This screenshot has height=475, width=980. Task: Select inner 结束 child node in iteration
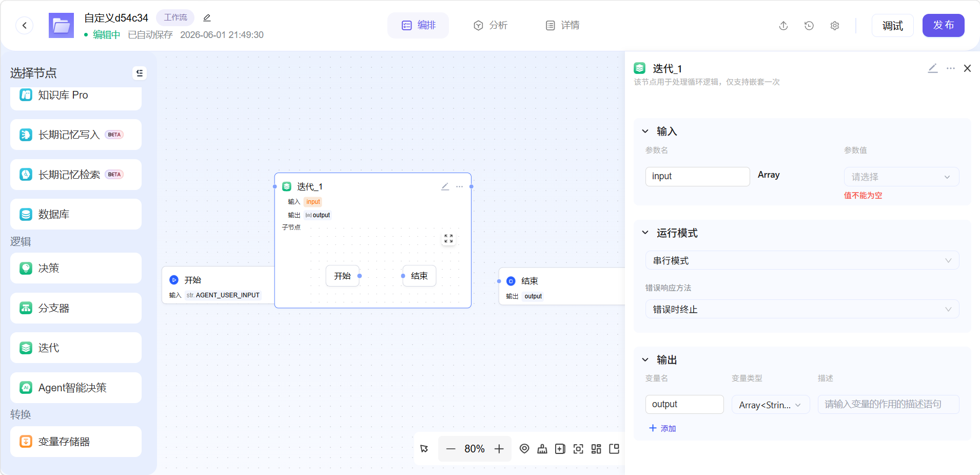click(419, 276)
